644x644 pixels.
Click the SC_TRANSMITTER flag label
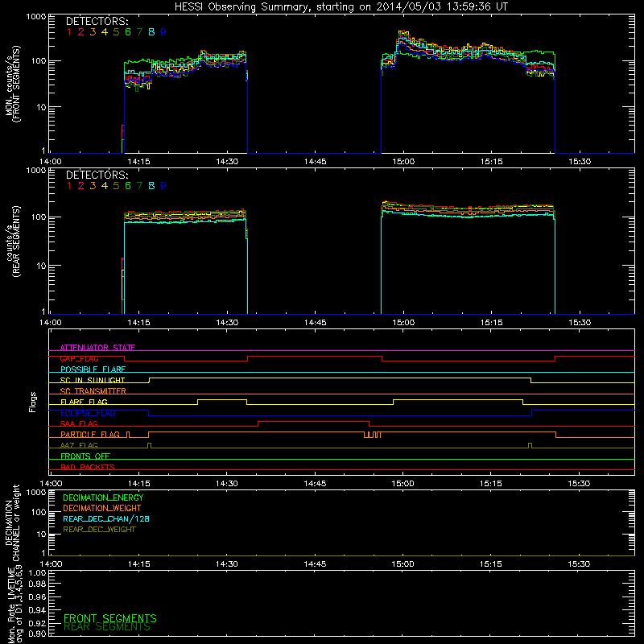coord(93,391)
